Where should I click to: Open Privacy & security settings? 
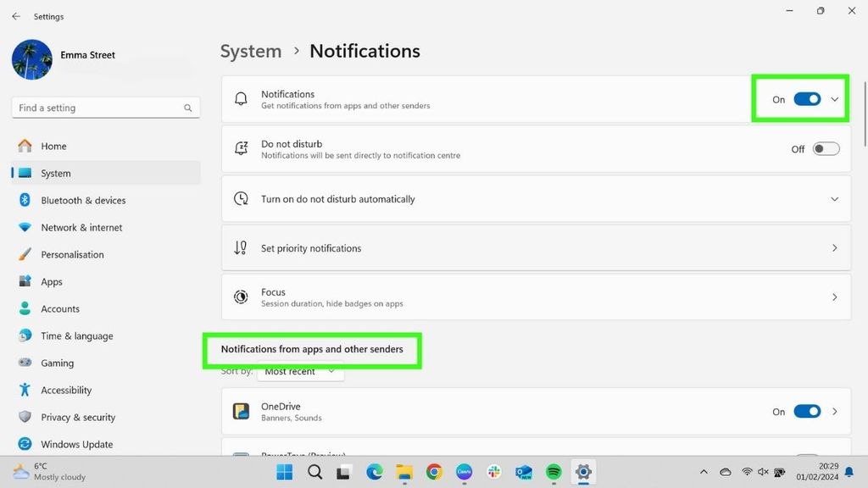click(x=77, y=417)
